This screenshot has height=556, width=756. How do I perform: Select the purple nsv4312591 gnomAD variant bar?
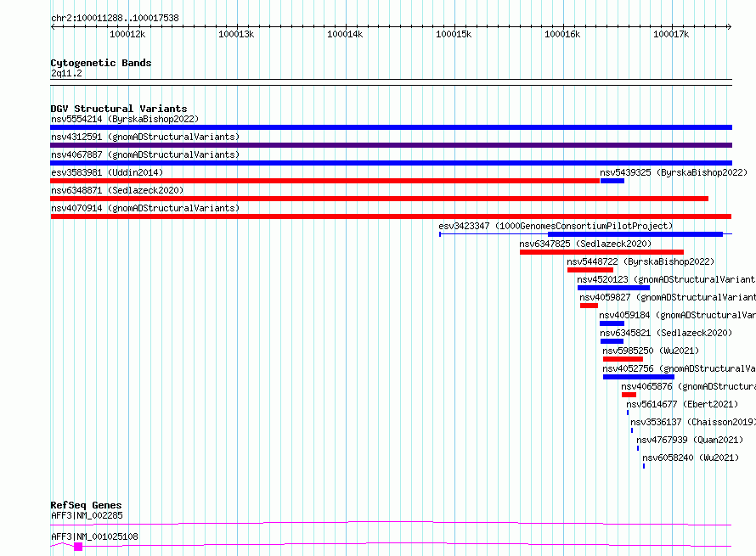(391, 145)
